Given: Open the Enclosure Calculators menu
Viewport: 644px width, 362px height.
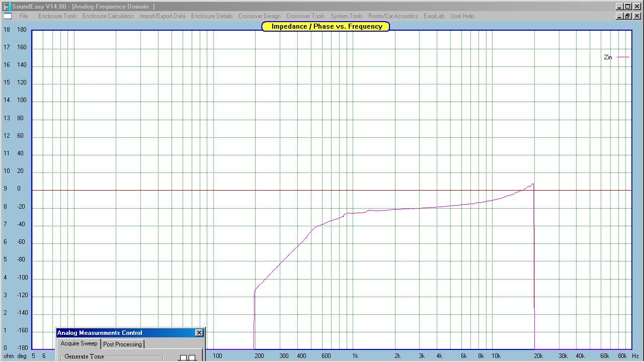Looking at the screenshot, I should (x=108, y=16).
